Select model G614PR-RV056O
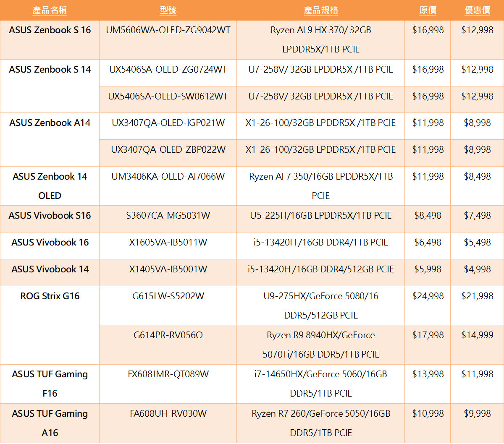 [168, 335]
